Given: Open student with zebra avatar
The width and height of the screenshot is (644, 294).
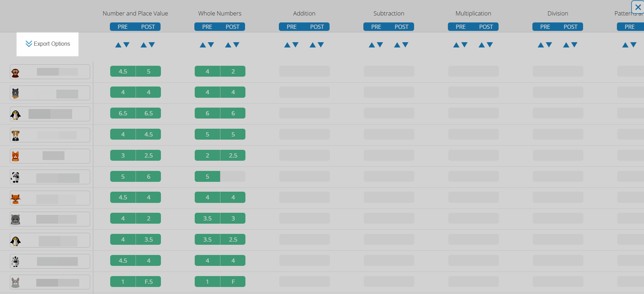Looking at the screenshot, I should pyautogui.click(x=50, y=261).
